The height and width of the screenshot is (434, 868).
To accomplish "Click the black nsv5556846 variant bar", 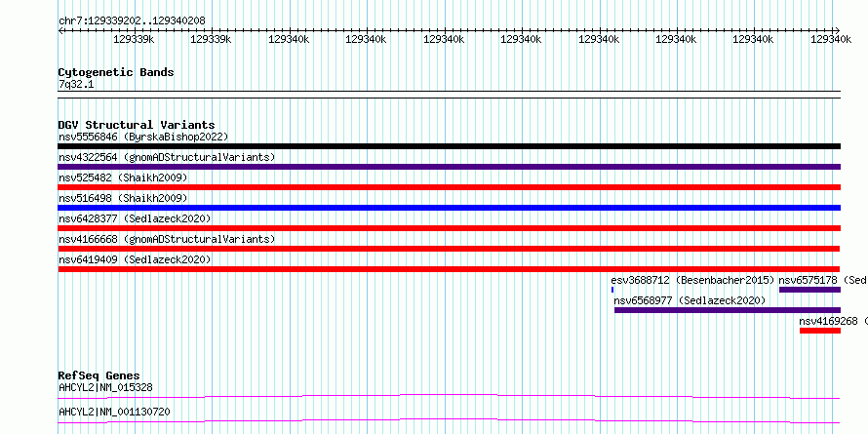I will tap(449, 146).
